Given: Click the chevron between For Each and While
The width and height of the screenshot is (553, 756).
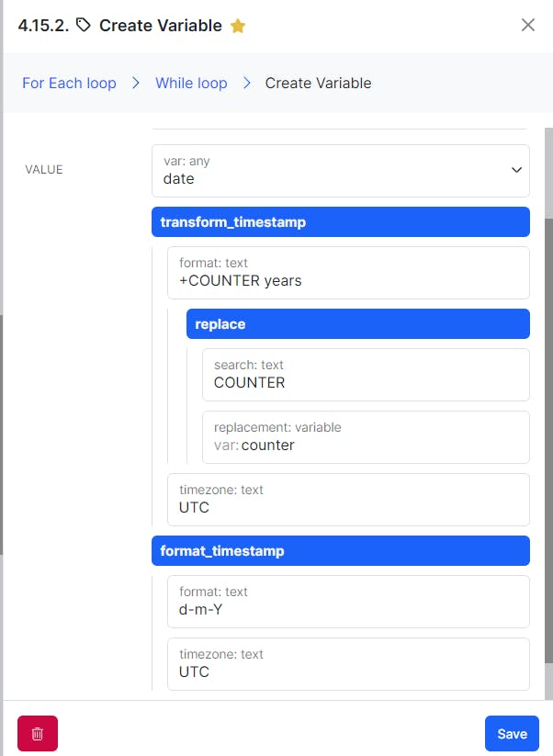Looking at the screenshot, I should coord(136,83).
